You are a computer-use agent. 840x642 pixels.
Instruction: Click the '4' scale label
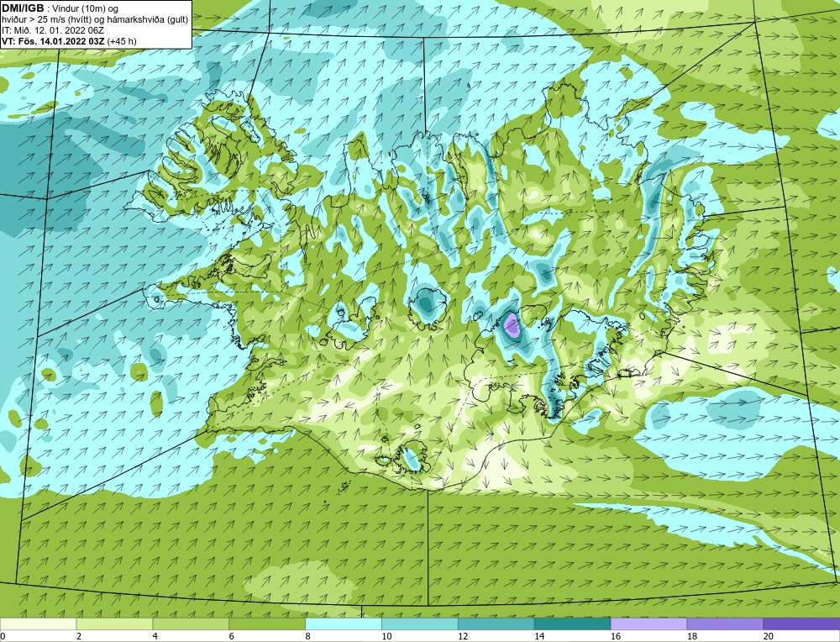pyautogui.click(x=155, y=636)
